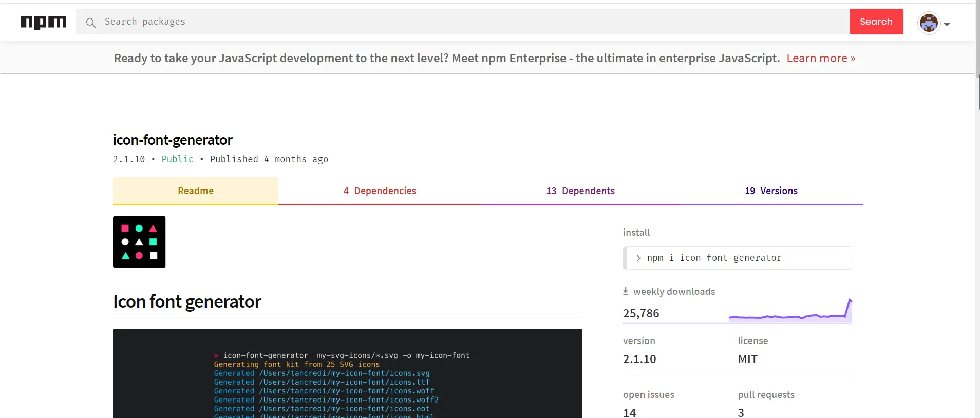Open the 19 Versions tab
This screenshot has width=980, height=418.
(x=771, y=191)
